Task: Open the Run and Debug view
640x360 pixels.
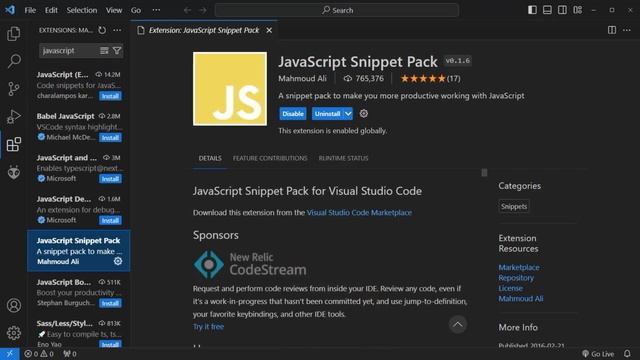Action: click(13, 116)
